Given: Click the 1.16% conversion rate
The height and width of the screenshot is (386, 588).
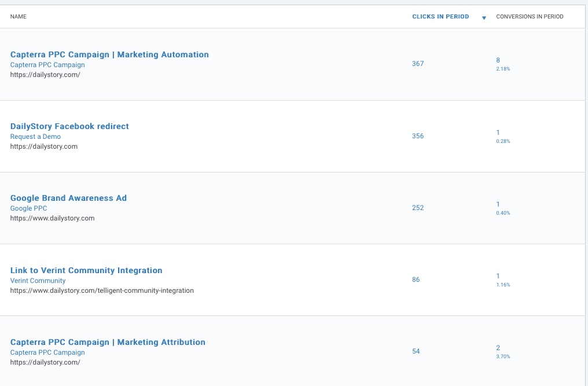Looking at the screenshot, I should 503,285.
